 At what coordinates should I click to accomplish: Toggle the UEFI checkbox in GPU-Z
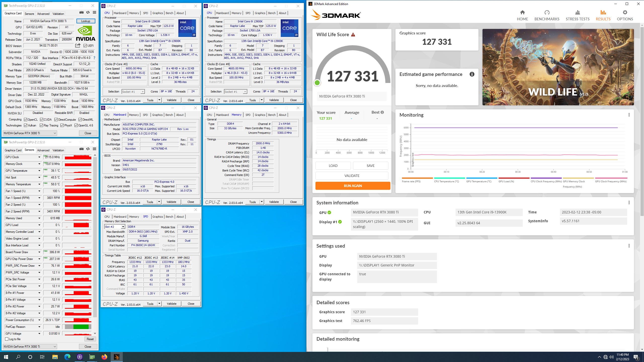[85, 46]
